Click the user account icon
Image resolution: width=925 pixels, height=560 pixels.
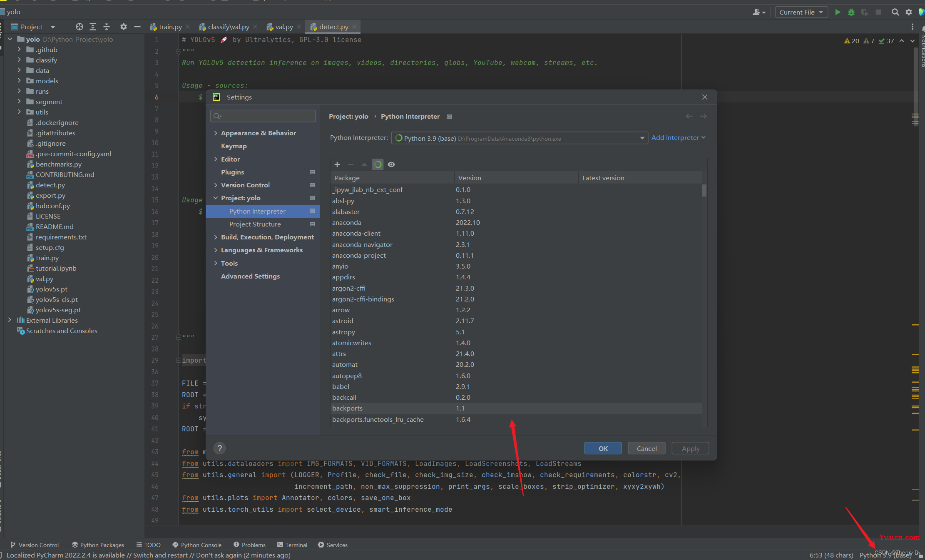(759, 12)
